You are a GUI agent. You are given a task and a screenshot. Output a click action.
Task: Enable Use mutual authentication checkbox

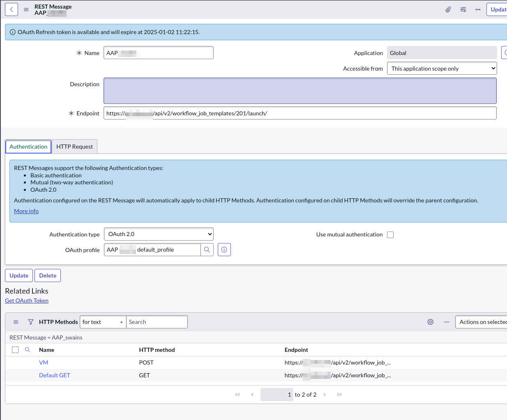click(x=390, y=235)
